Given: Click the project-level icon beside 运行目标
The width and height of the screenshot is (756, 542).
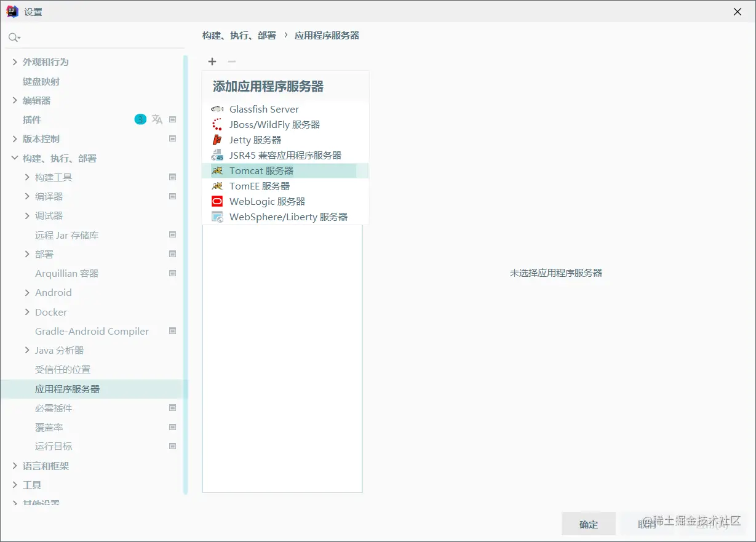Looking at the screenshot, I should click(x=173, y=446).
